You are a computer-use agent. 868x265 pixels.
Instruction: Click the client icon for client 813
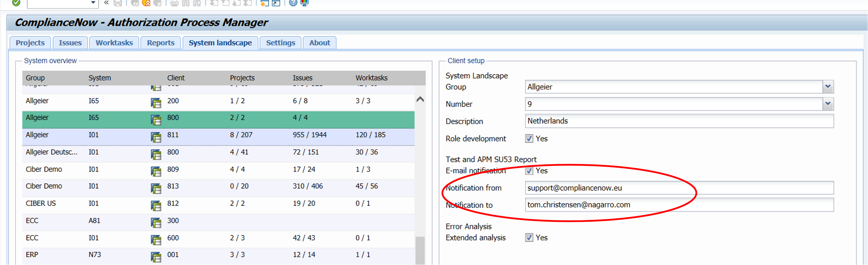[x=156, y=188]
